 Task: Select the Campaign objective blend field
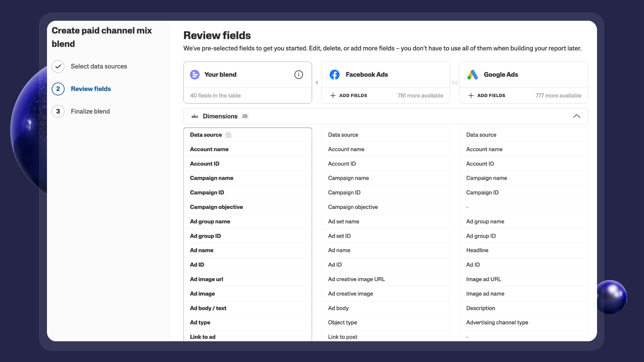click(x=216, y=207)
